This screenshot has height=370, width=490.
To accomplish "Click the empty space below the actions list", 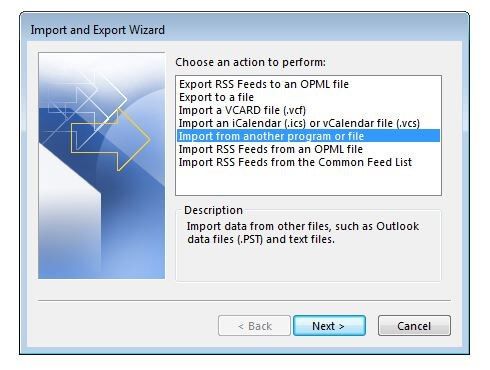I will coord(308,182).
